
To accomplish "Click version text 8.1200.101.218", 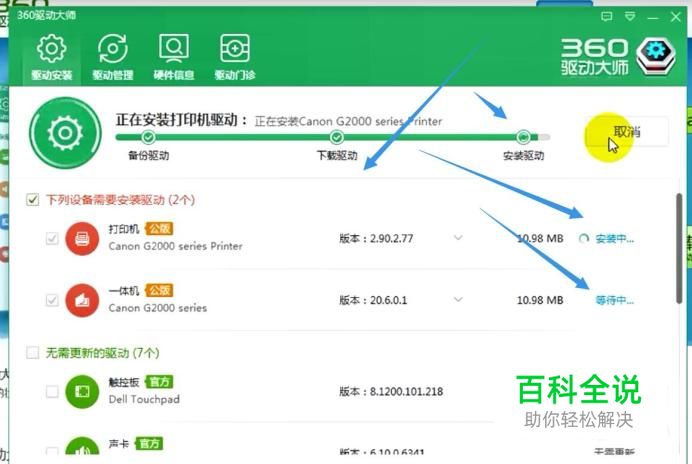I will pyautogui.click(x=406, y=392).
